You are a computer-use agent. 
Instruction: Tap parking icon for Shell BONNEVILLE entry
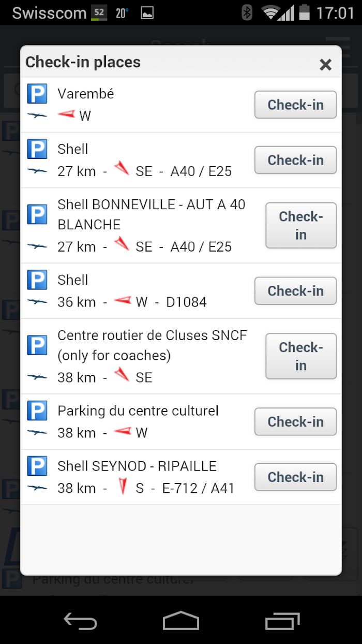pyautogui.click(x=37, y=214)
